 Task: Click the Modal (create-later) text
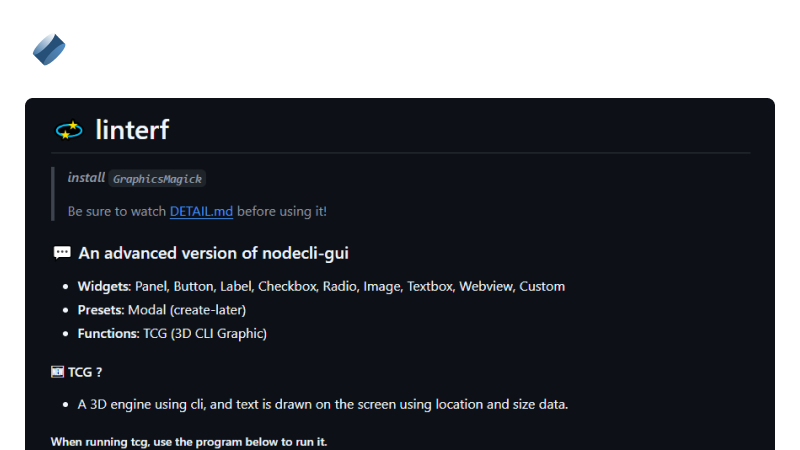[187, 310]
